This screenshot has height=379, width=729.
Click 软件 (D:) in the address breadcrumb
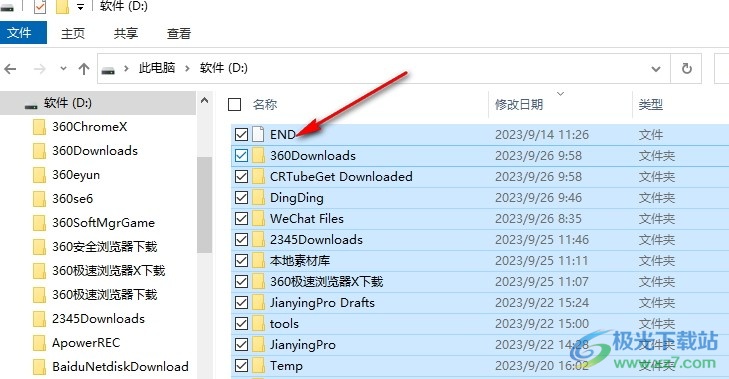[x=224, y=68]
